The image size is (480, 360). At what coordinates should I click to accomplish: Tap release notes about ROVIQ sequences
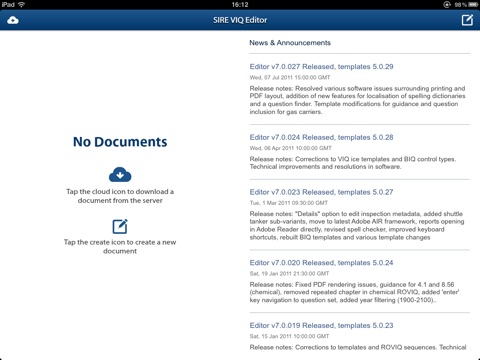click(x=358, y=347)
